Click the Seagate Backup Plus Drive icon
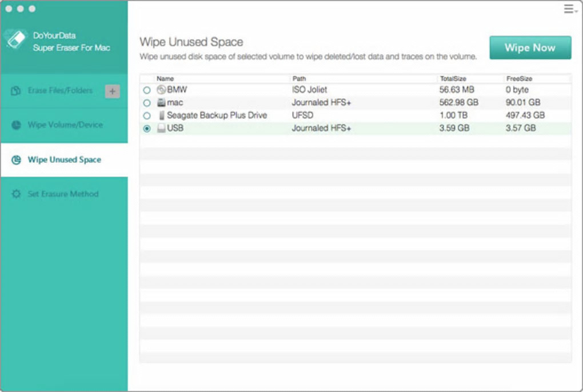 (161, 115)
